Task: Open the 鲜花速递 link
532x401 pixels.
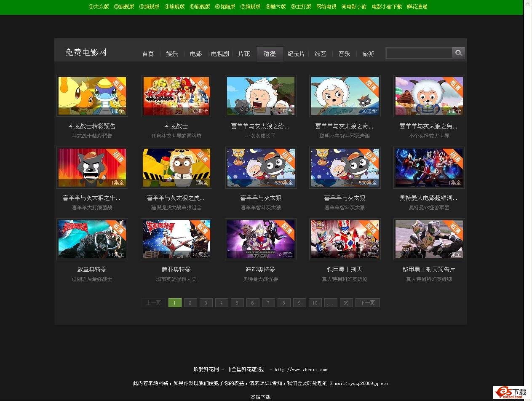Action: point(417,6)
